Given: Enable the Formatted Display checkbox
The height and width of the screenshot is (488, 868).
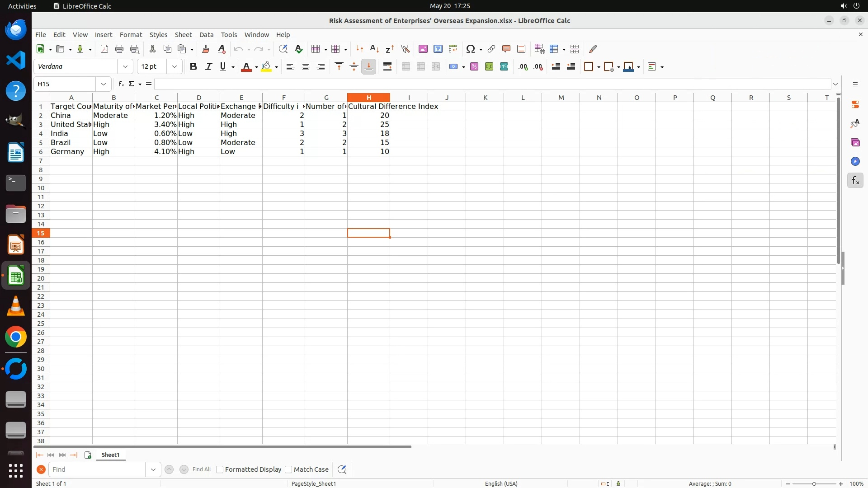Looking at the screenshot, I should coord(220,469).
